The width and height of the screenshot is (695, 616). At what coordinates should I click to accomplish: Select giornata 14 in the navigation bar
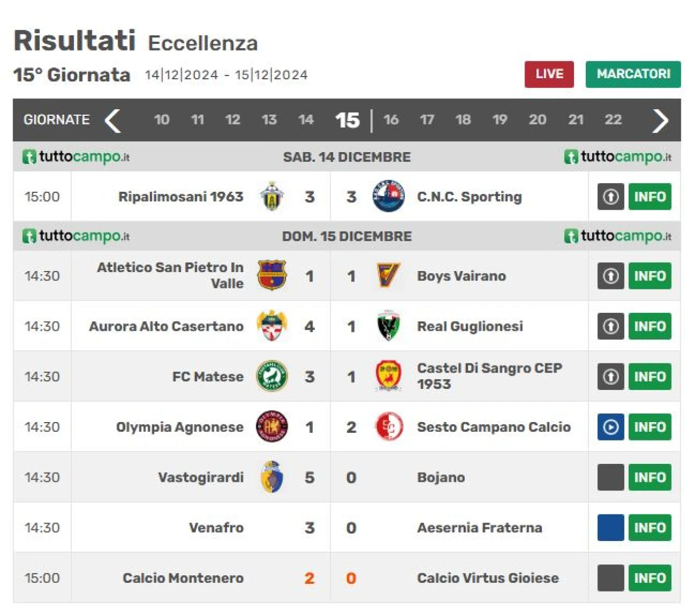pos(306,120)
